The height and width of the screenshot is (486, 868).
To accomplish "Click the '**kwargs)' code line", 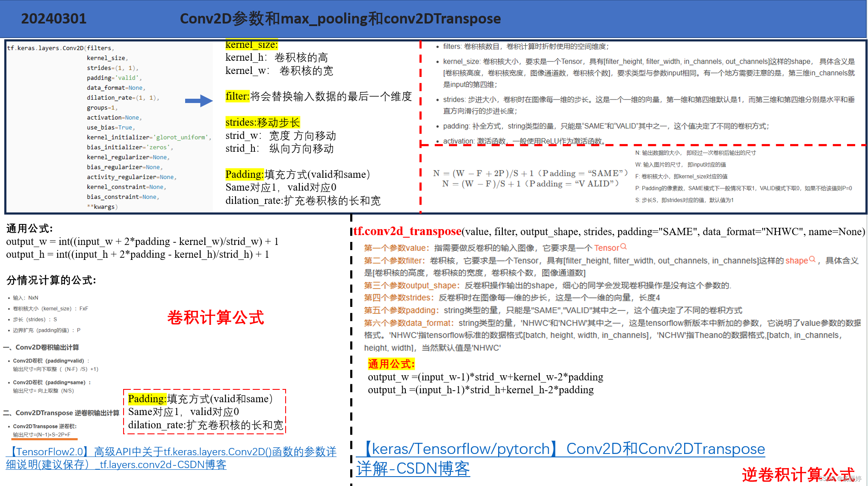I will (x=102, y=207).
